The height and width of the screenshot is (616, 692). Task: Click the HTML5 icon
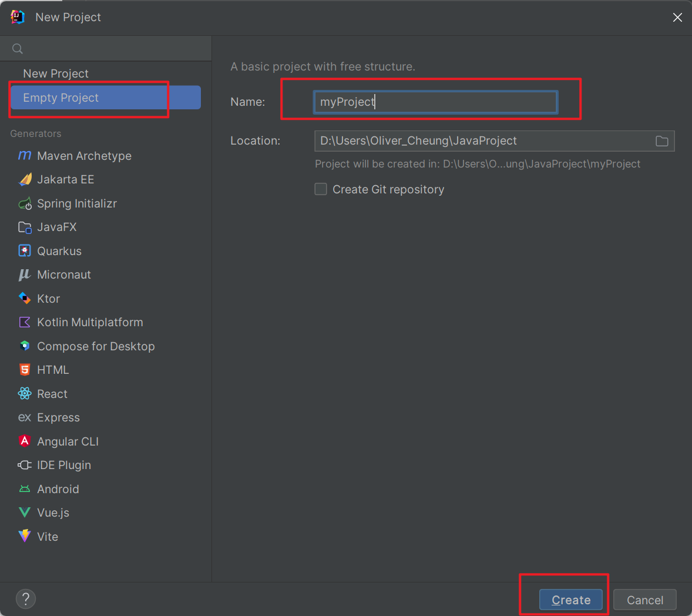point(25,370)
